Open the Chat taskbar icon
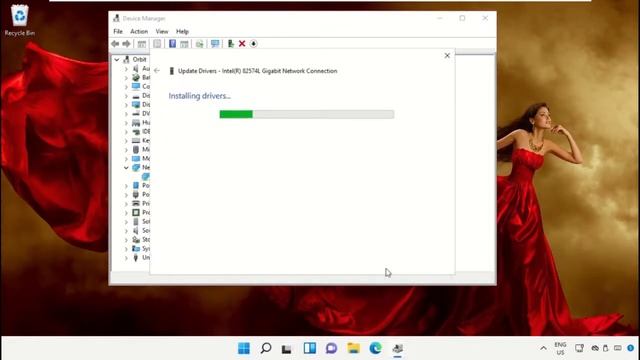This screenshot has width=640, height=360. pos(331,348)
